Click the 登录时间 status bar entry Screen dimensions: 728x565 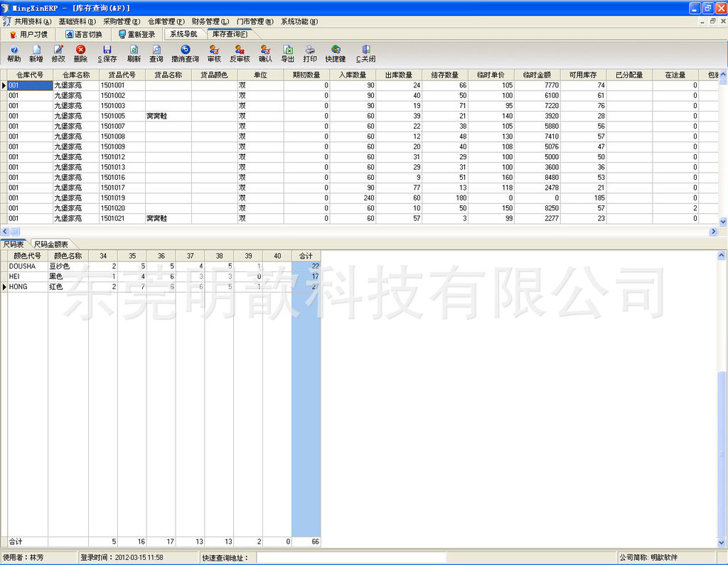[x=122, y=558]
